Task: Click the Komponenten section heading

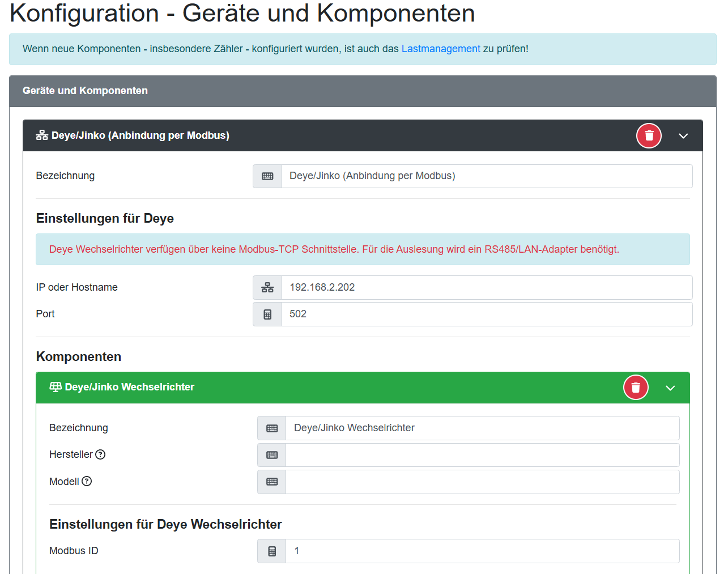Action: tap(79, 356)
